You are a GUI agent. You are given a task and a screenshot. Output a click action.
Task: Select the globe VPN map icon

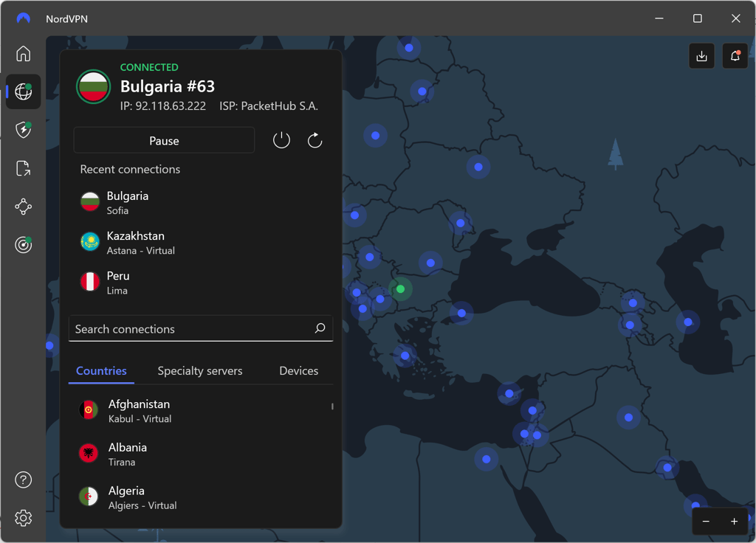click(x=23, y=91)
